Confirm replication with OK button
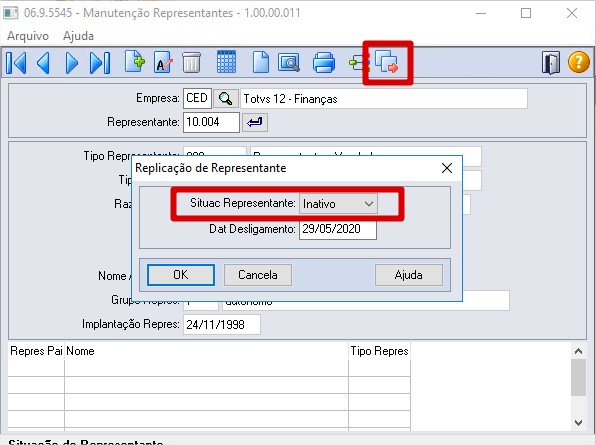596x445 pixels. click(x=181, y=275)
